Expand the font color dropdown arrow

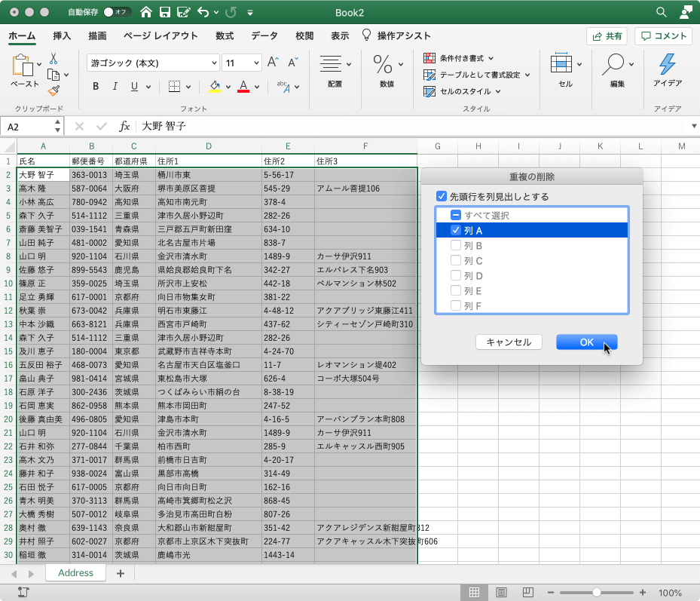257,87
